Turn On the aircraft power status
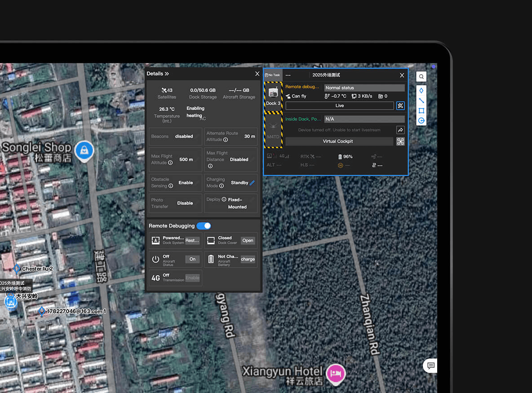 point(192,259)
